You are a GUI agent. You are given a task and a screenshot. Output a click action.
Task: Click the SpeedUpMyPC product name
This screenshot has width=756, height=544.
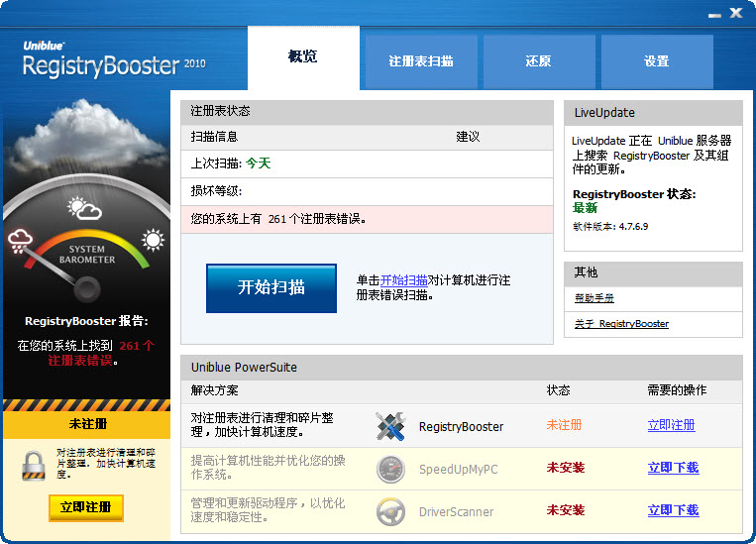458,470
